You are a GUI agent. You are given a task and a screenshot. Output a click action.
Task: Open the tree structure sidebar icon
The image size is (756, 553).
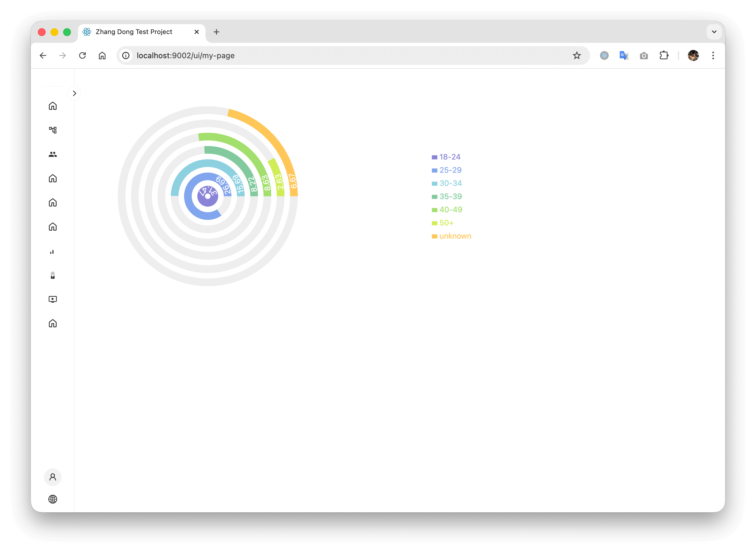(52, 130)
